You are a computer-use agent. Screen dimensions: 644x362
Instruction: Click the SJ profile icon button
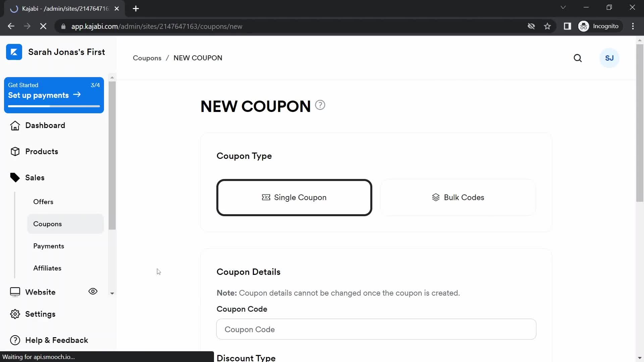click(x=609, y=58)
